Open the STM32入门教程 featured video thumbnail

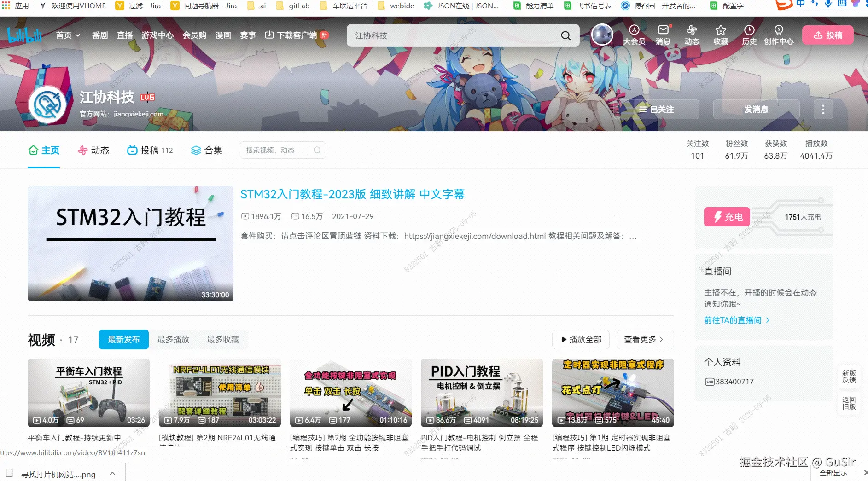point(130,243)
